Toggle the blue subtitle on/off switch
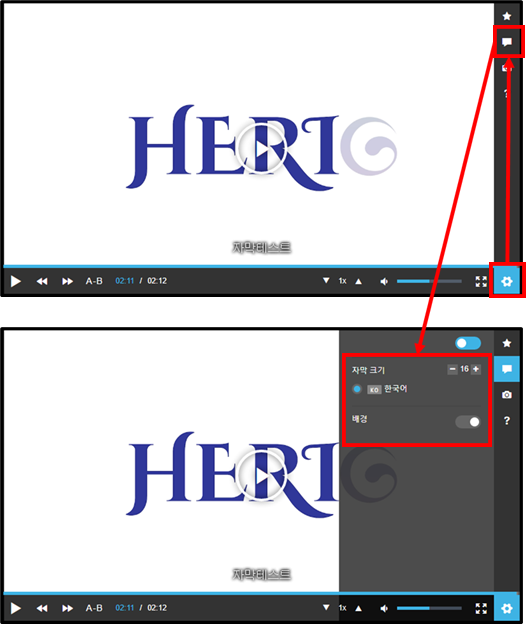 click(x=468, y=343)
